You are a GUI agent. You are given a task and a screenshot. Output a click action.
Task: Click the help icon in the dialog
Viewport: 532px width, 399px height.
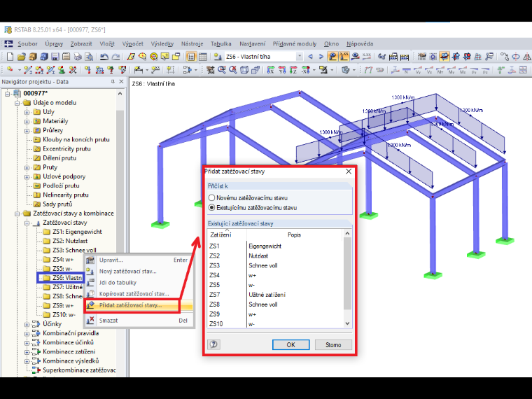pos(213,344)
